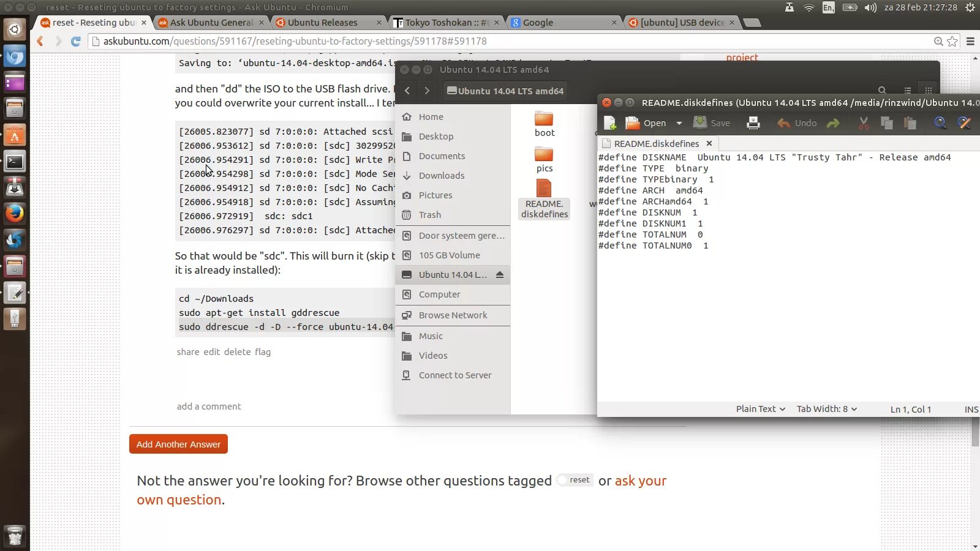Image resolution: width=980 pixels, height=551 pixels.
Task: Reload the askubuntu page
Action: point(76,41)
